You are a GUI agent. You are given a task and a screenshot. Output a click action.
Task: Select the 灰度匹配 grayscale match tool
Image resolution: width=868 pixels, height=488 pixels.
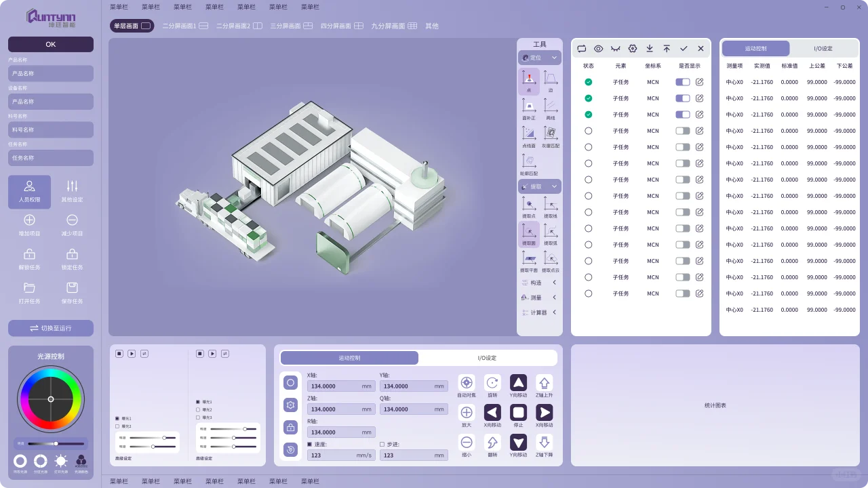[551, 137]
